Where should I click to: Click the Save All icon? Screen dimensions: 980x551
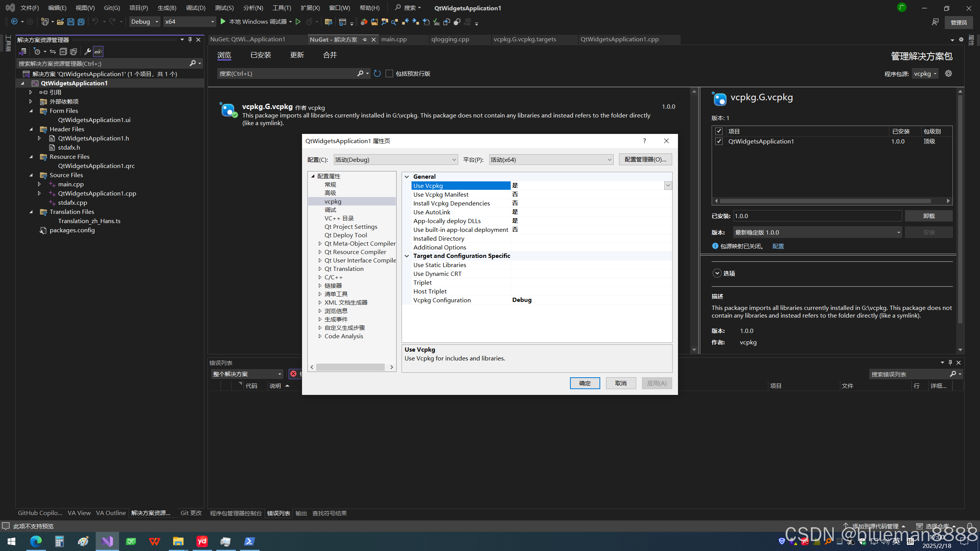81,22
